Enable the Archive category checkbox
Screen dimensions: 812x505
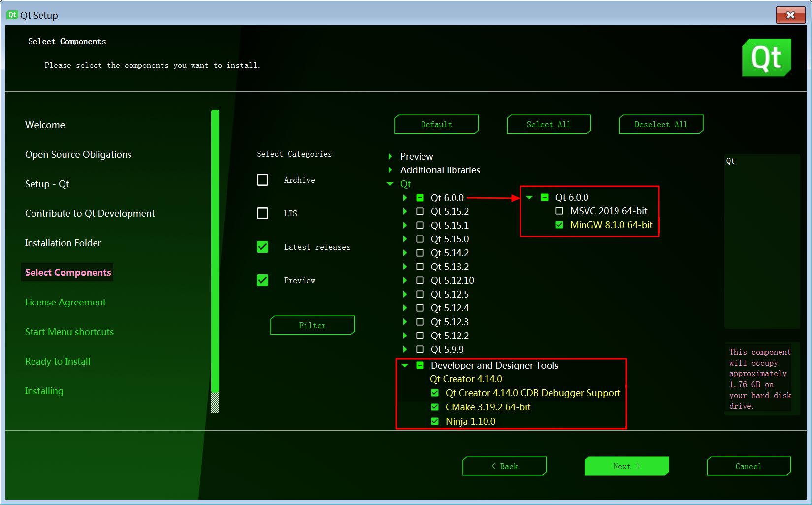(262, 180)
